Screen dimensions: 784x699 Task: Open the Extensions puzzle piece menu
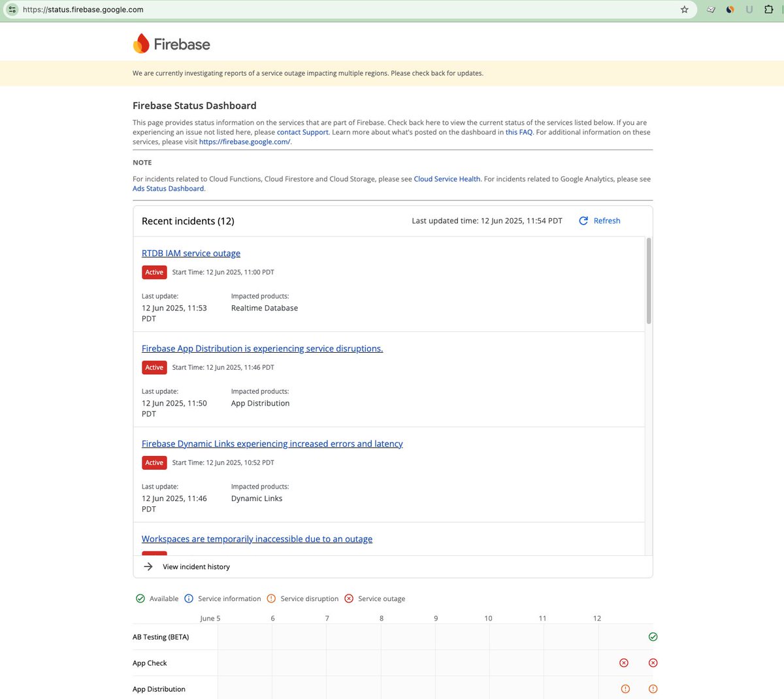pos(769,10)
